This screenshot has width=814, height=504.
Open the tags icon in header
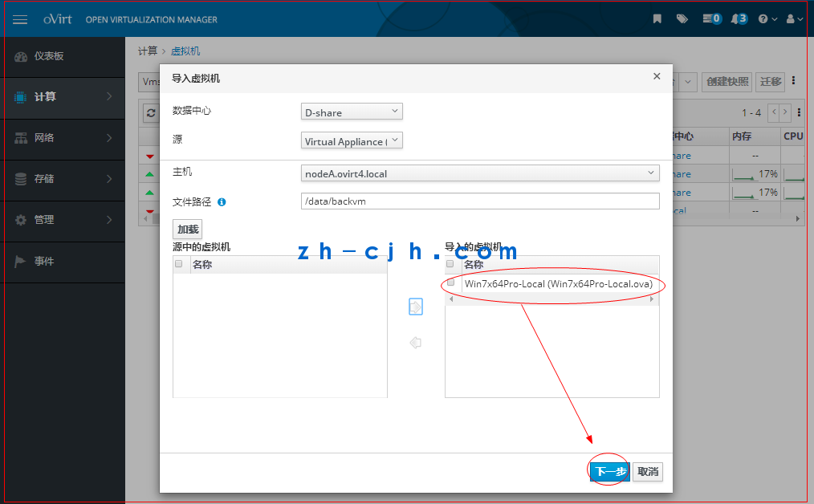(x=682, y=19)
